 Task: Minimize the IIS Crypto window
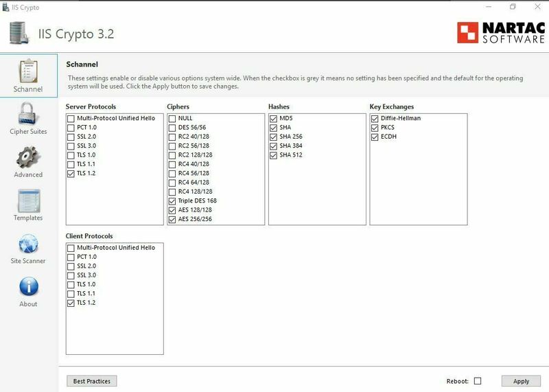(489, 7)
